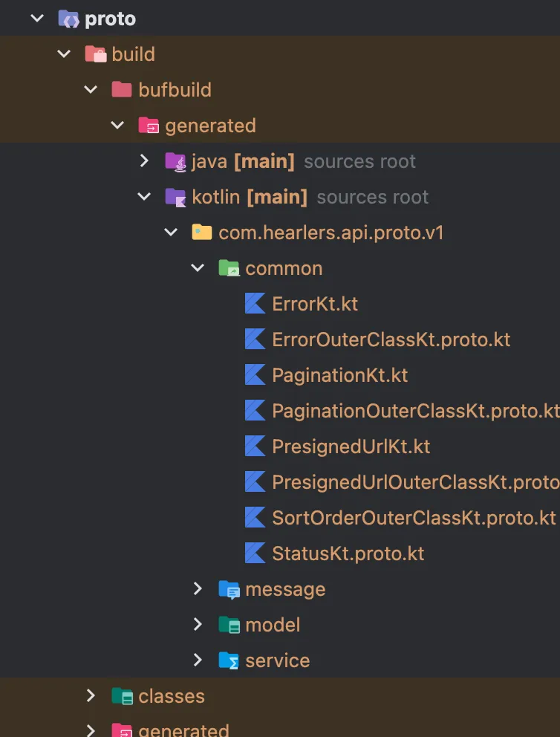This screenshot has width=560, height=737.
Task: Expand the service folder chevron
Action: point(198,660)
